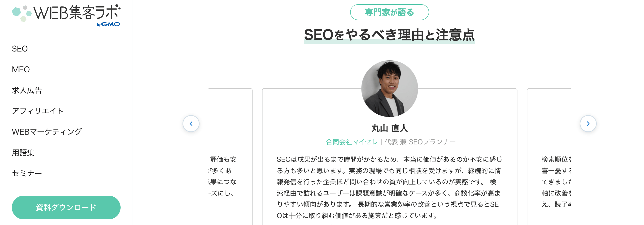Open the 合同会社マイセレ link

(352, 142)
